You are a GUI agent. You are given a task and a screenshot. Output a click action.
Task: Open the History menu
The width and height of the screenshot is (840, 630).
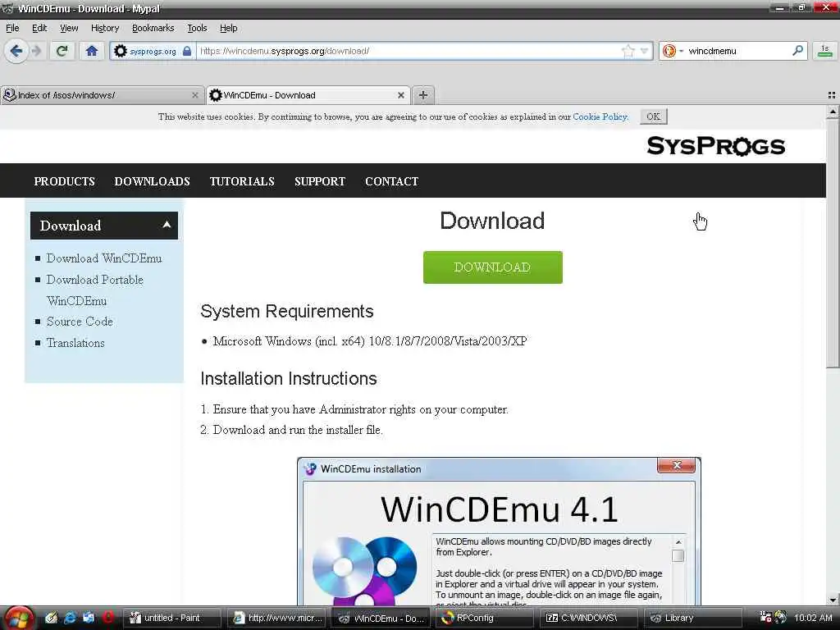(104, 28)
